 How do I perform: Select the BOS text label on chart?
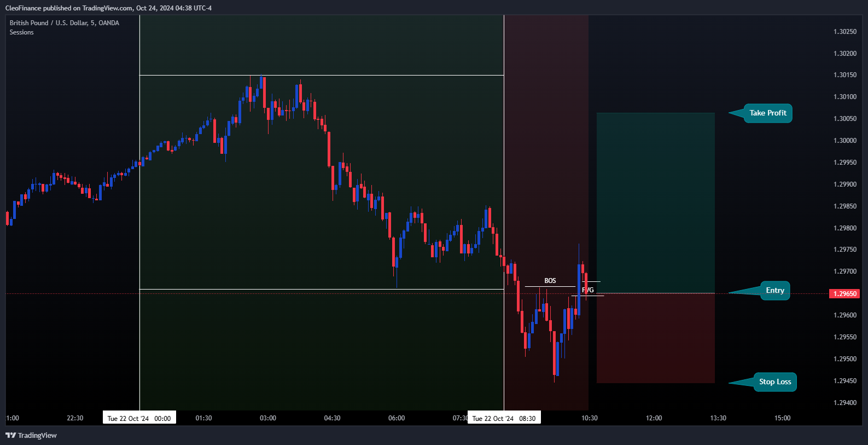(550, 281)
